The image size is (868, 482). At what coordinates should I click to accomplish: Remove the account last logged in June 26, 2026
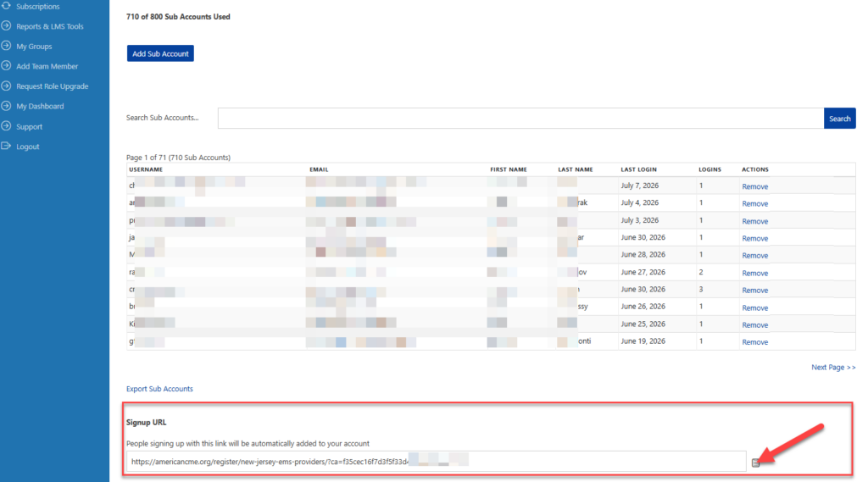[x=755, y=307]
